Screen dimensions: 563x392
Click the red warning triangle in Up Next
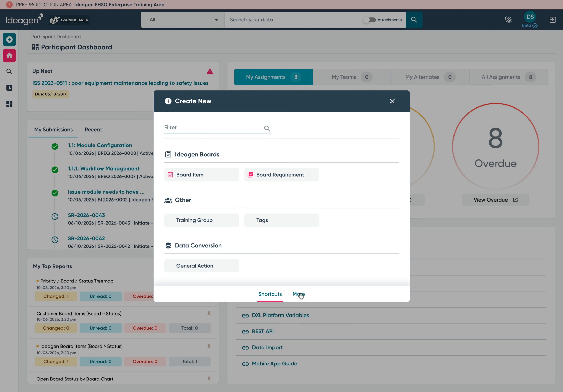(210, 71)
